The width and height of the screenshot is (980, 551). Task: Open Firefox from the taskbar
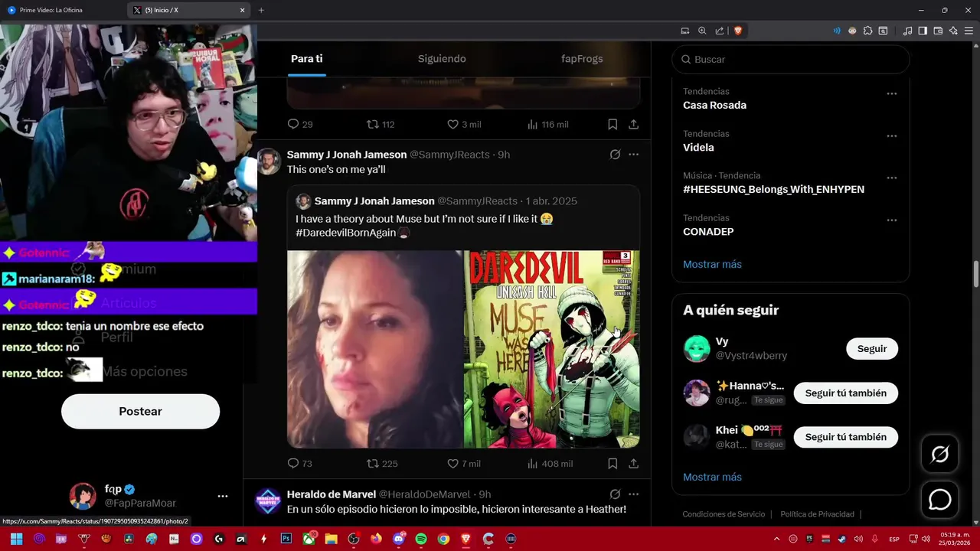[x=376, y=539]
